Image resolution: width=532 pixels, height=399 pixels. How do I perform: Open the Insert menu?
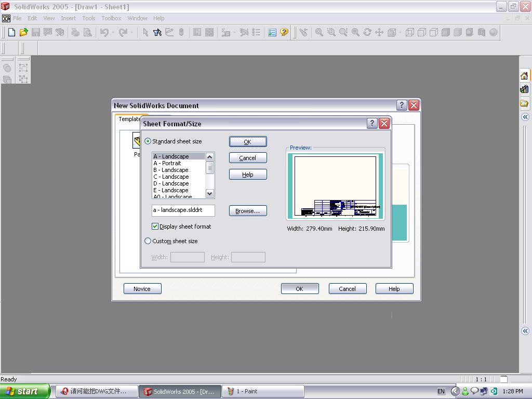68,18
